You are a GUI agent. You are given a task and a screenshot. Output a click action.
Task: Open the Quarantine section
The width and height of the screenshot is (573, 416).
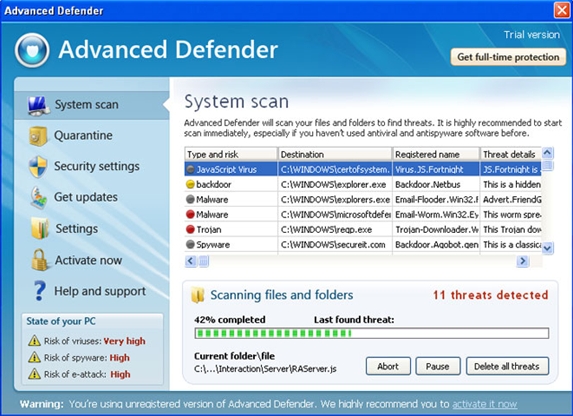click(x=83, y=136)
